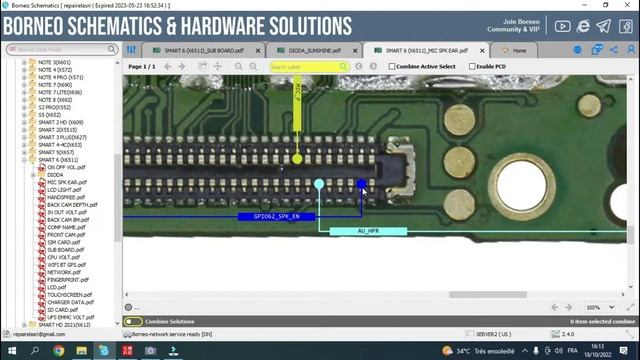Open ON OFF VOL.pdf in the tree

pos(66,167)
